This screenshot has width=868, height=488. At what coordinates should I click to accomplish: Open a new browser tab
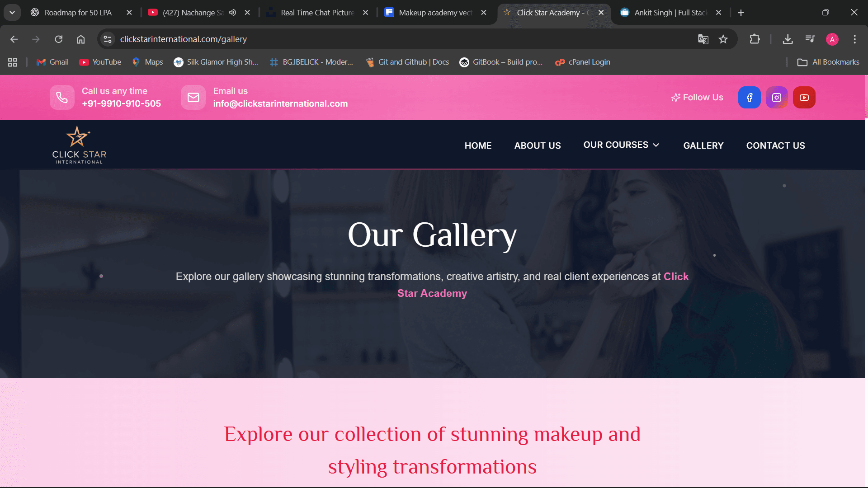(741, 13)
